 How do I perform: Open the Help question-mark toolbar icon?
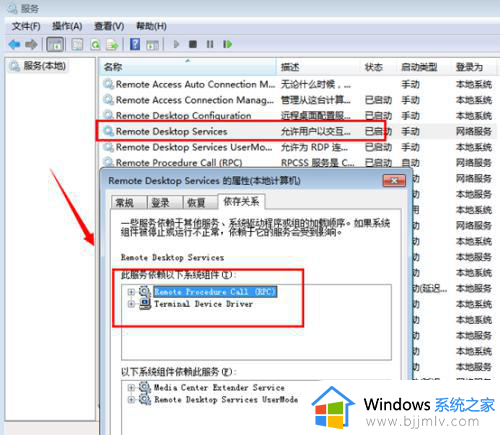135,44
